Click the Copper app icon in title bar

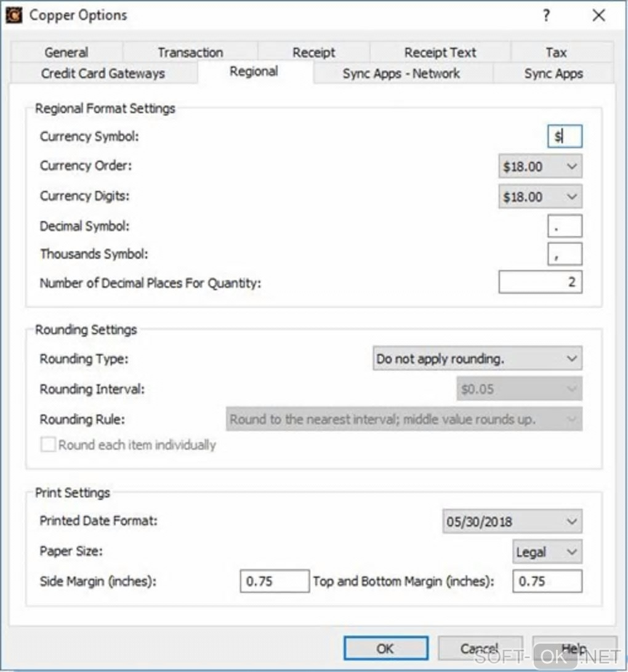tap(14, 15)
